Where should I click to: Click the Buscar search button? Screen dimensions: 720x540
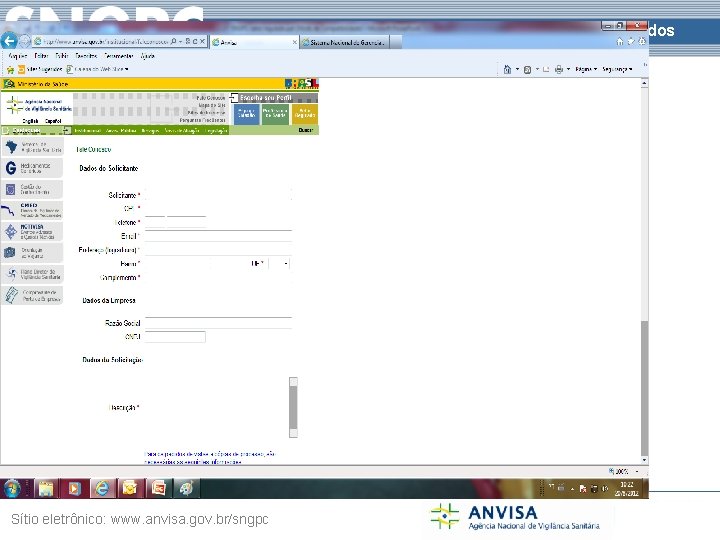tap(306, 130)
